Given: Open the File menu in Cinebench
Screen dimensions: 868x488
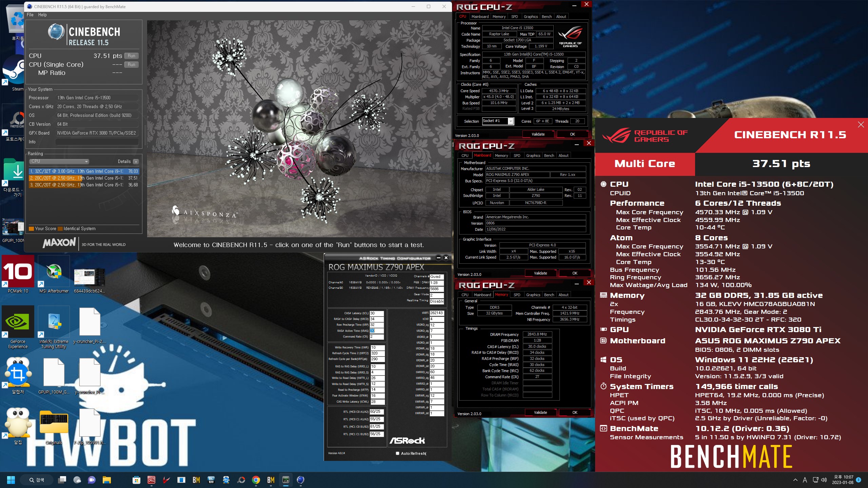Looking at the screenshot, I should pyautogui.click(x=30, y=15).
